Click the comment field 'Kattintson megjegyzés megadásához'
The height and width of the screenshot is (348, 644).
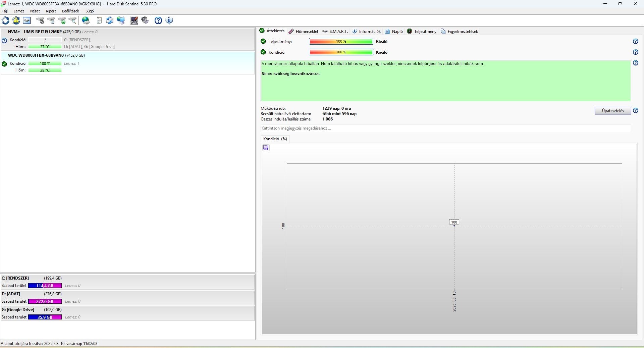coord(446,128)
